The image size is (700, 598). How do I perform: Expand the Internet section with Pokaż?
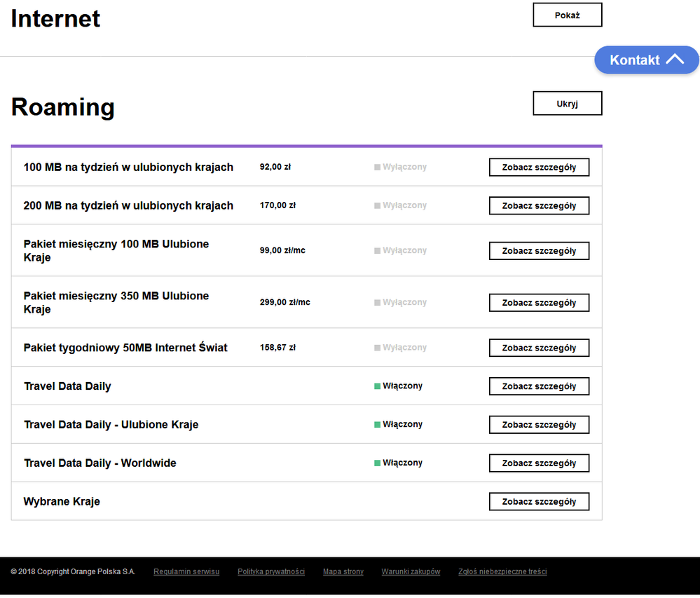[567, 15]
